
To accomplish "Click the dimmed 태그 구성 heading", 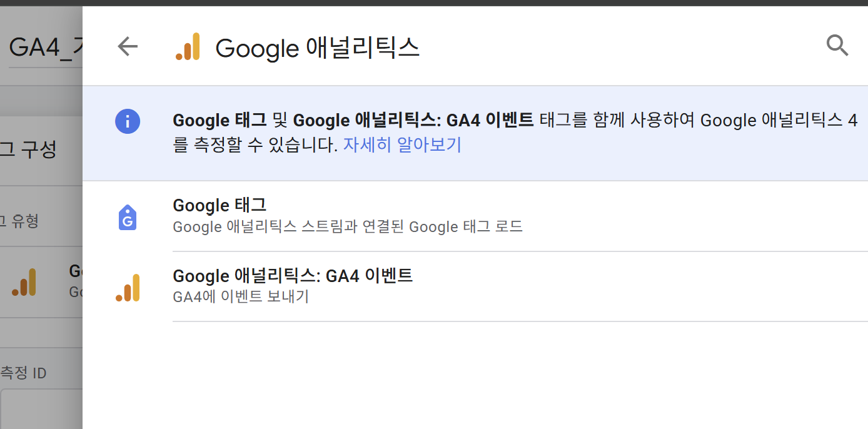I will [x=28, y=149].
